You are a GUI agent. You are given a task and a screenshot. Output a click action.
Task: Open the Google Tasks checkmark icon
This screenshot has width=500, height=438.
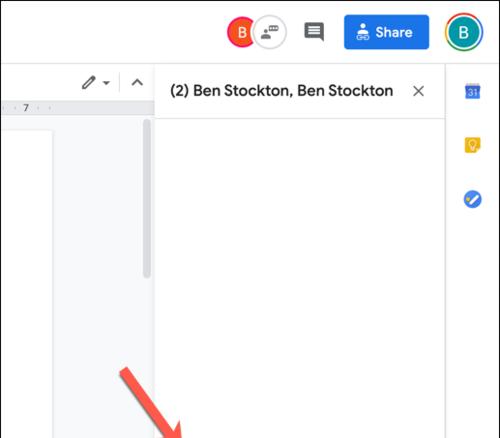[x=472, y=199]
